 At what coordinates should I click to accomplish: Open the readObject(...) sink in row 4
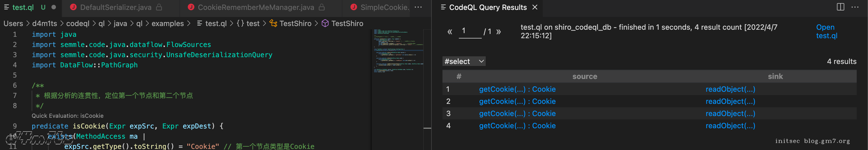(x=730, y=126)
